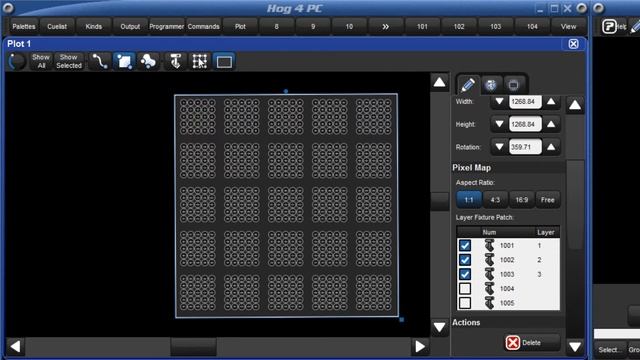Click the red X icon on Delete

coord(513,343)
